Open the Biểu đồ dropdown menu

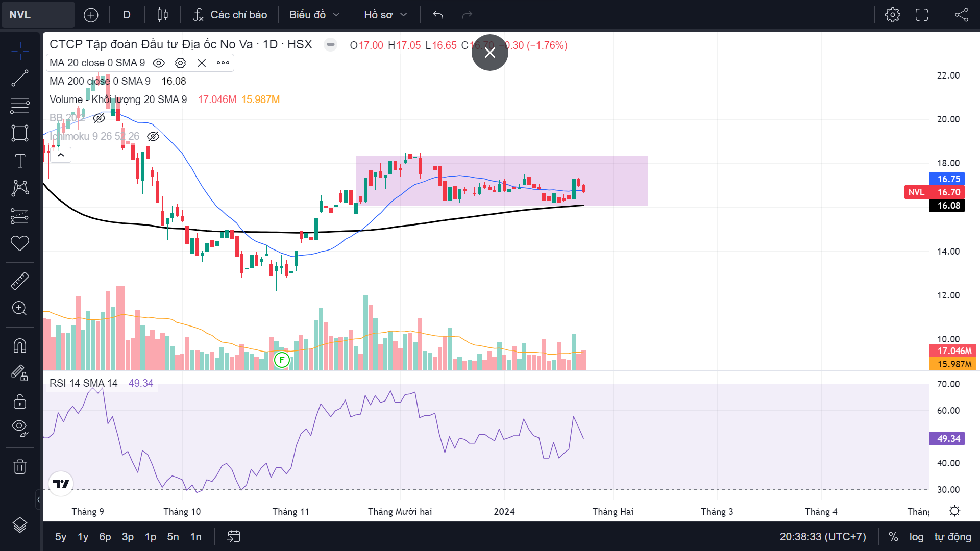[x=314, y=15]
